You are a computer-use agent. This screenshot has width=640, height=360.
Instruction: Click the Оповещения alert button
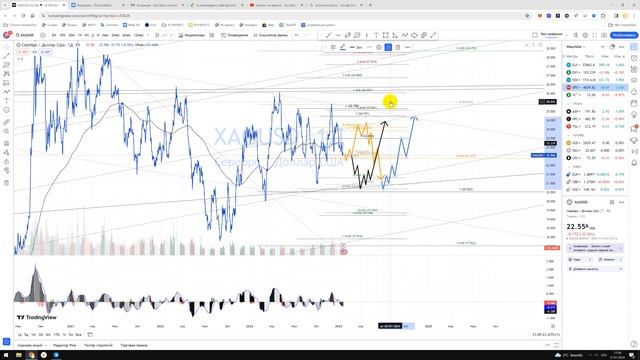point(235,35)
